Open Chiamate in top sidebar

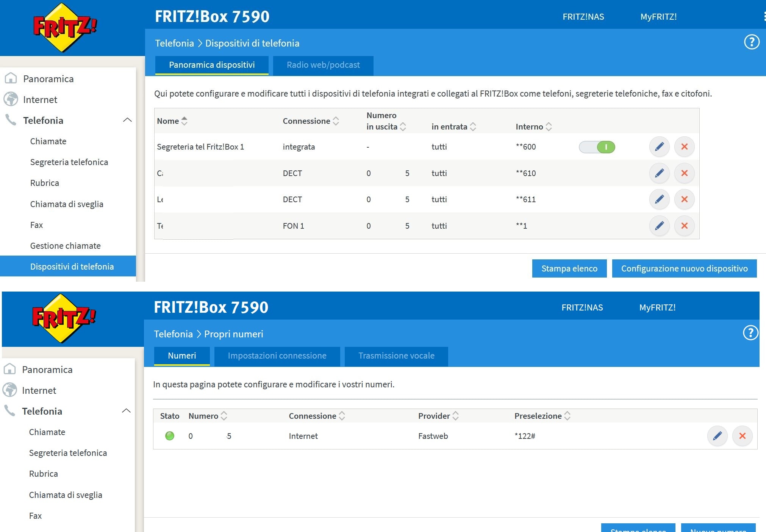click(48, 141)
